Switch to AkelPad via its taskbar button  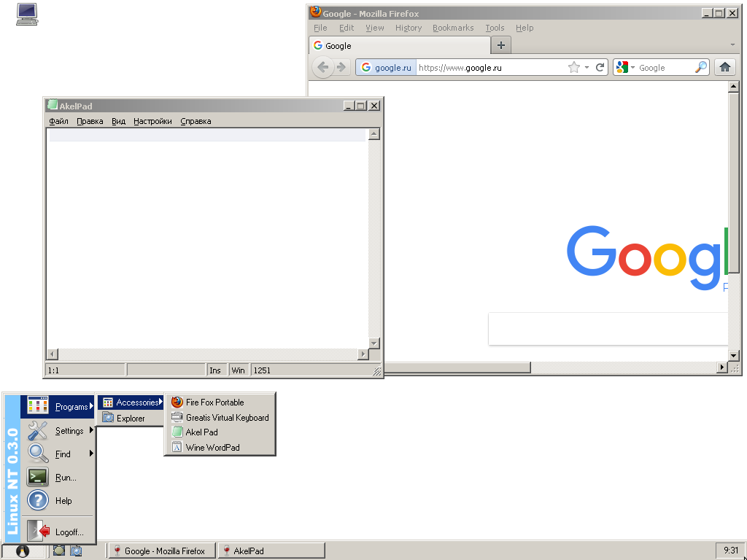point(271,551)
